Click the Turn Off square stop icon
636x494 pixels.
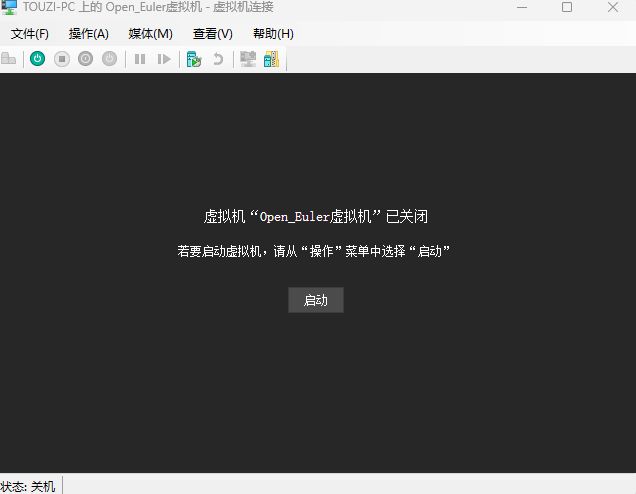(x=62, y=59)
